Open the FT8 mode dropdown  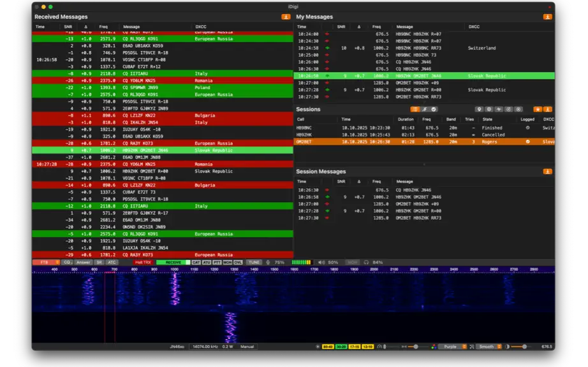tap(46, 263)
